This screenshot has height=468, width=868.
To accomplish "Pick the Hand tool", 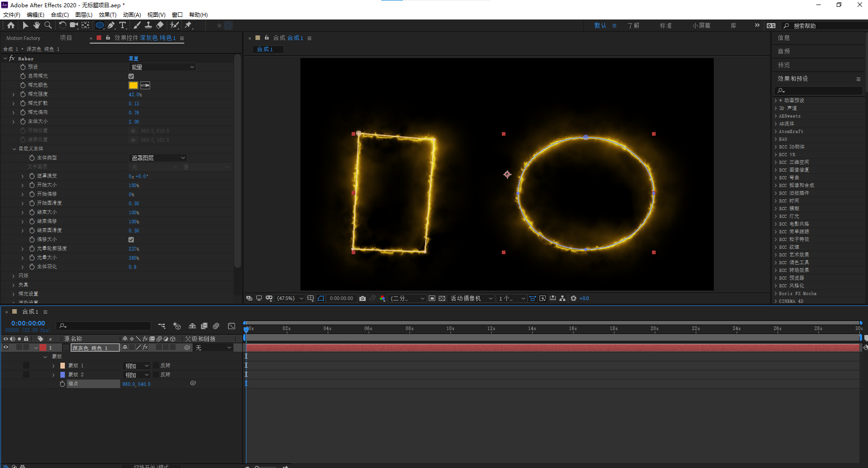I will tap(36, 25).
